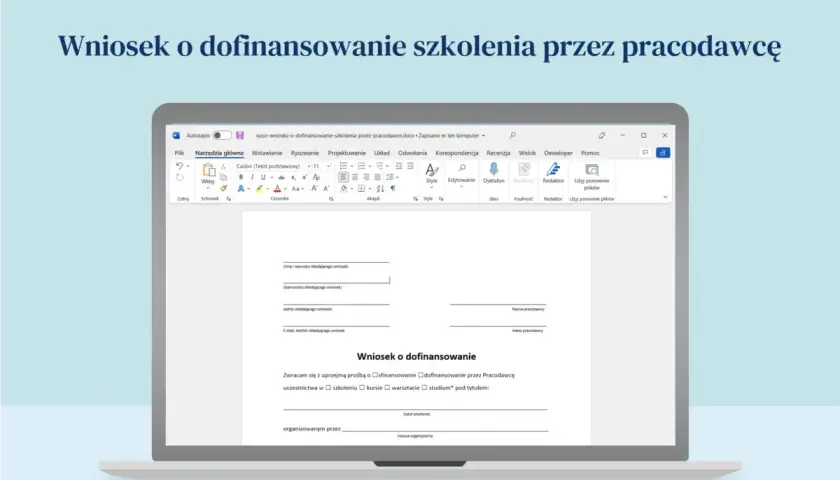Collapse the ribbon with chevron
840x480 pixels.
[665, 197]
